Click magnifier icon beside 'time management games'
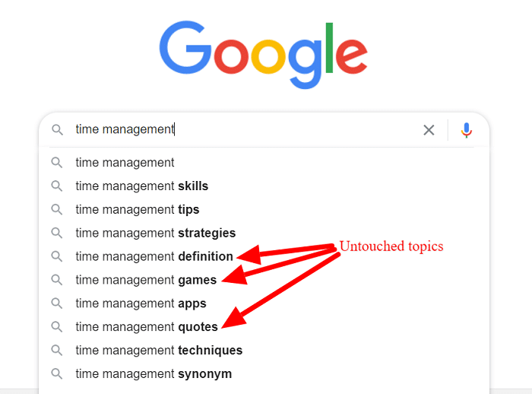 click(x=57, y=280)
